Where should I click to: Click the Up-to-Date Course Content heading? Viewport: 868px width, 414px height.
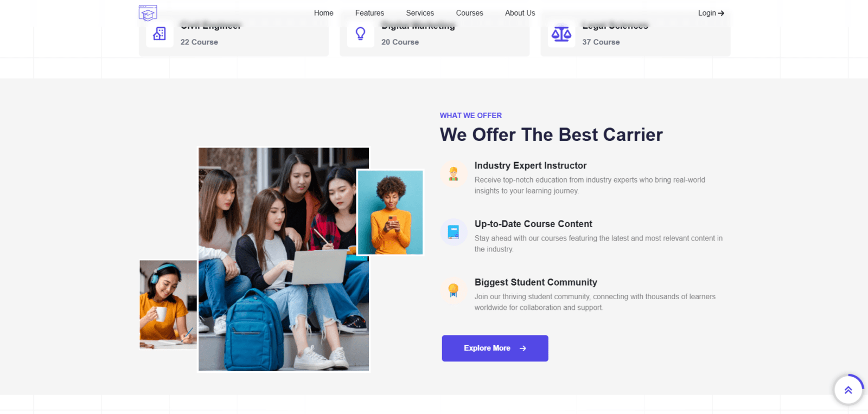[x=533, y=224]
